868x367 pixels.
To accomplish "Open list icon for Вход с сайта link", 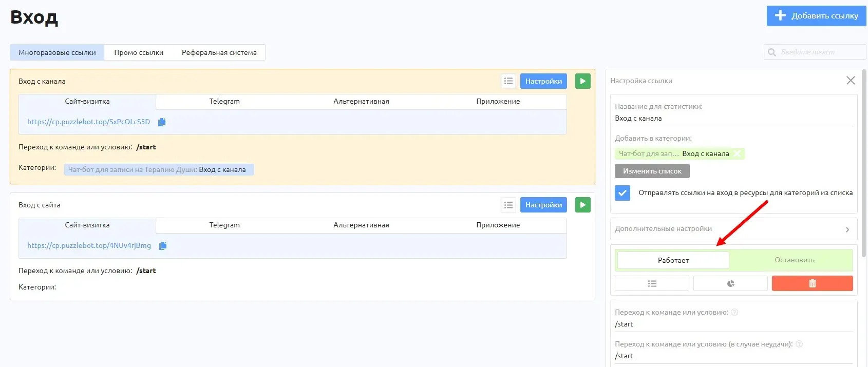I will 508,205.
